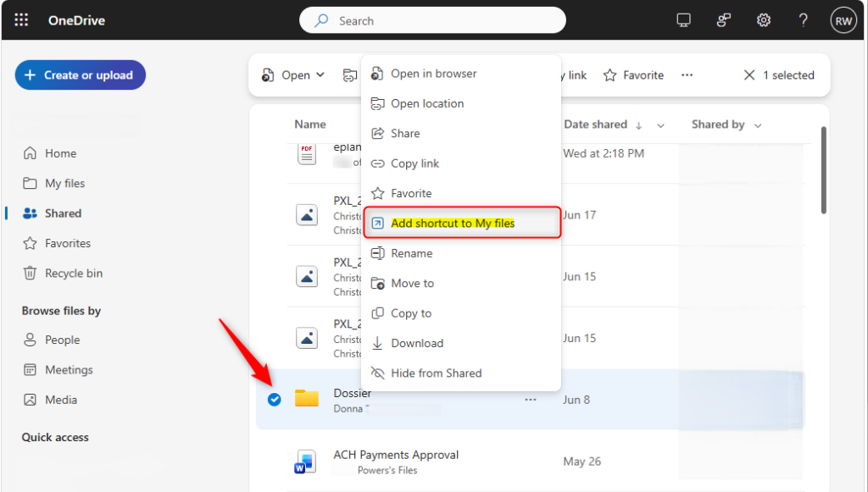Open the Help question mark icon
Viewport: 868px width, 492px height.
[x=804, y=20]
